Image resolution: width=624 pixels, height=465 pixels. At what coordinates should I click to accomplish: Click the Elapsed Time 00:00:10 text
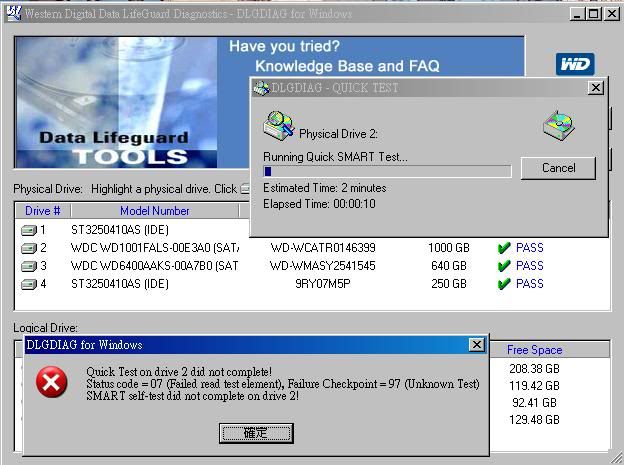pos(319,204)
